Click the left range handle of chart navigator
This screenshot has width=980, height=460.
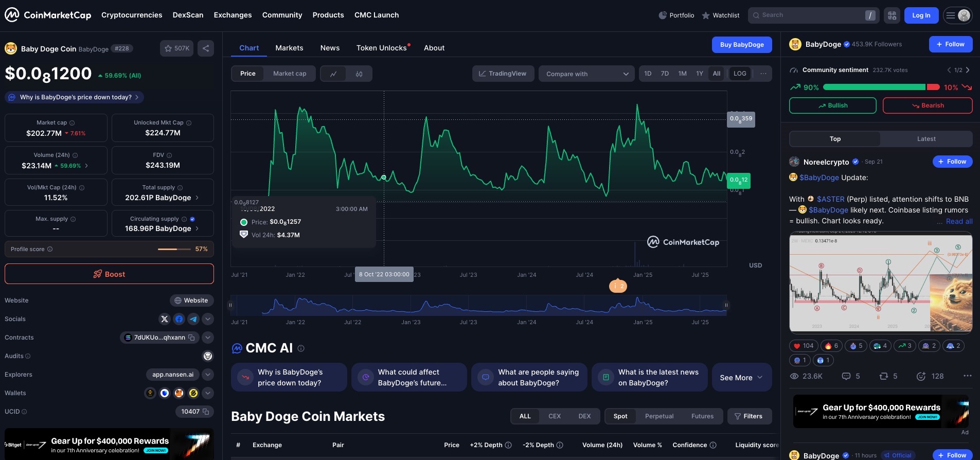[x=230, y=305]
